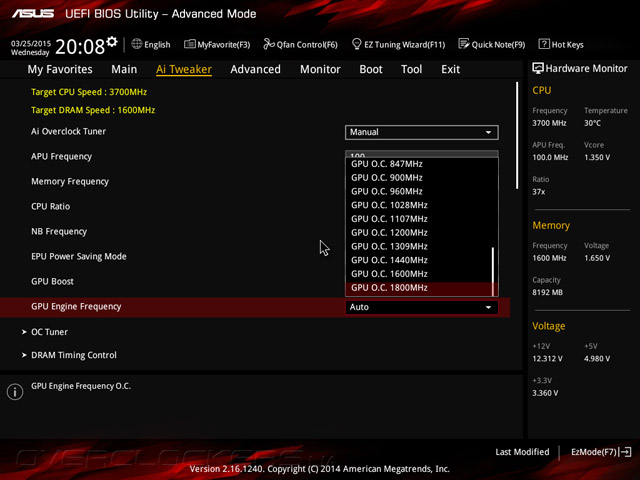Open the Qfan Control fan icon

(x=269, y=44)
